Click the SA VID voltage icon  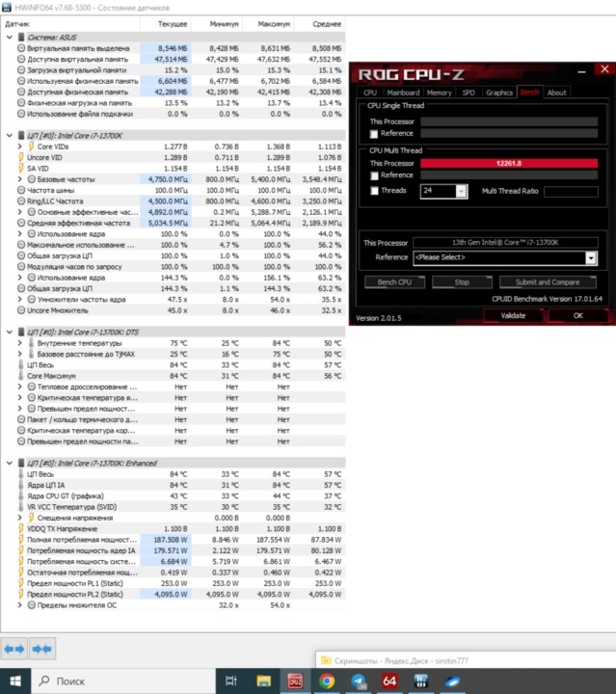point(21,168)
